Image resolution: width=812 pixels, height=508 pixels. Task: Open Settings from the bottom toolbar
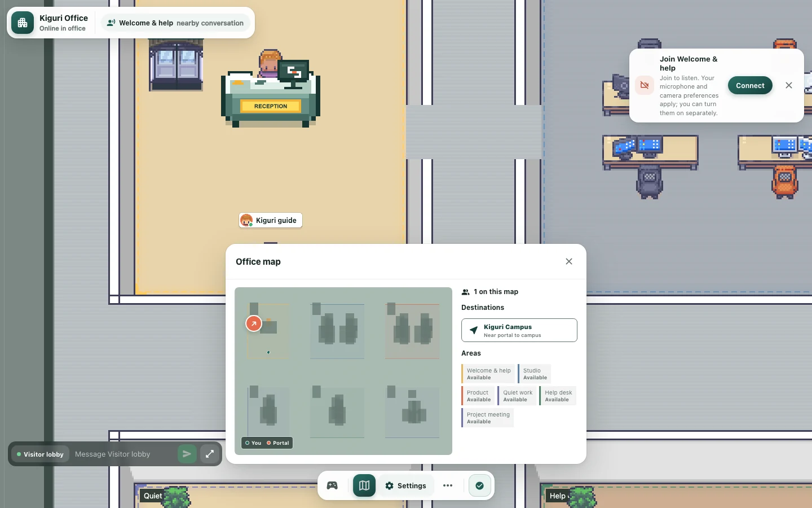(x=406, y=485)
